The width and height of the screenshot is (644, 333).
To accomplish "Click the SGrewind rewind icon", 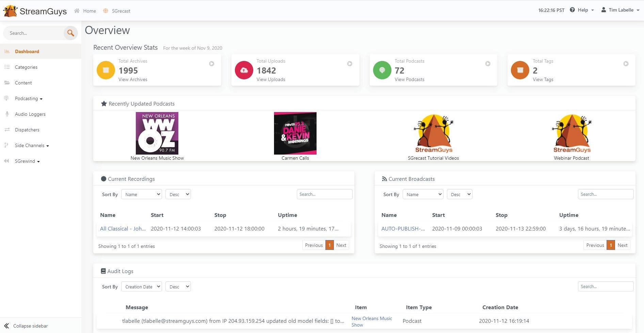I will tap(6, 161).
